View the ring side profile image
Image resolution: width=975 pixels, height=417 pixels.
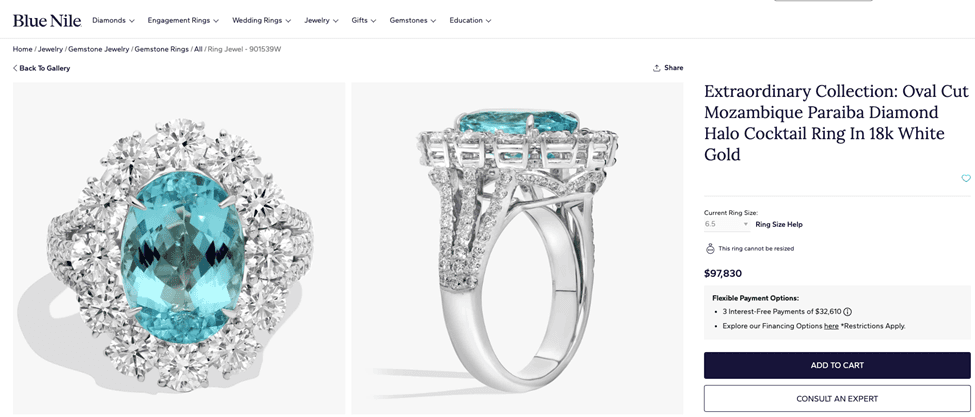[x=517, y=248]
